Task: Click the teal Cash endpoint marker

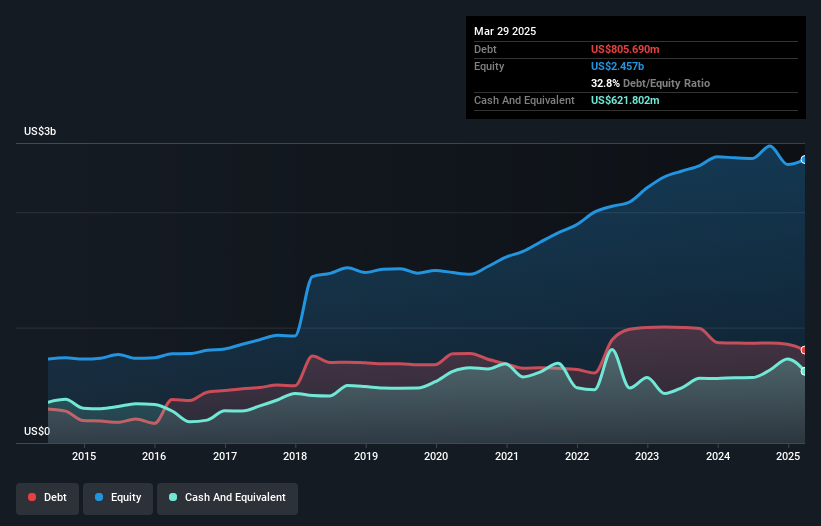Action: click(804, 371)
